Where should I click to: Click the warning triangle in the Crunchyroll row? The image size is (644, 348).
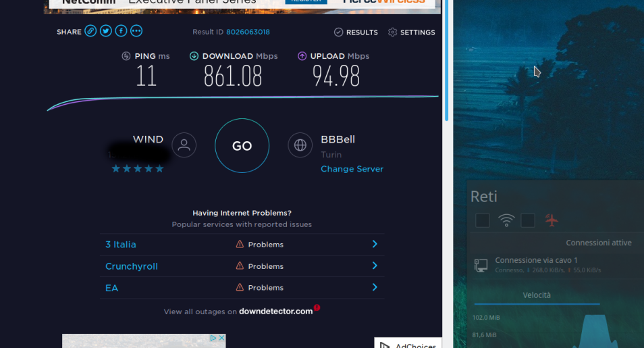240,266
